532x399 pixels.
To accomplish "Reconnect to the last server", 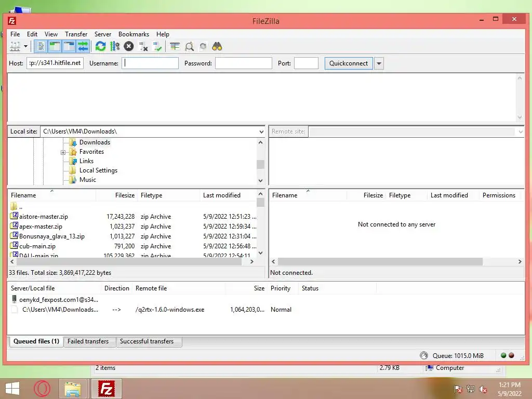I will (x=157, y=46).
